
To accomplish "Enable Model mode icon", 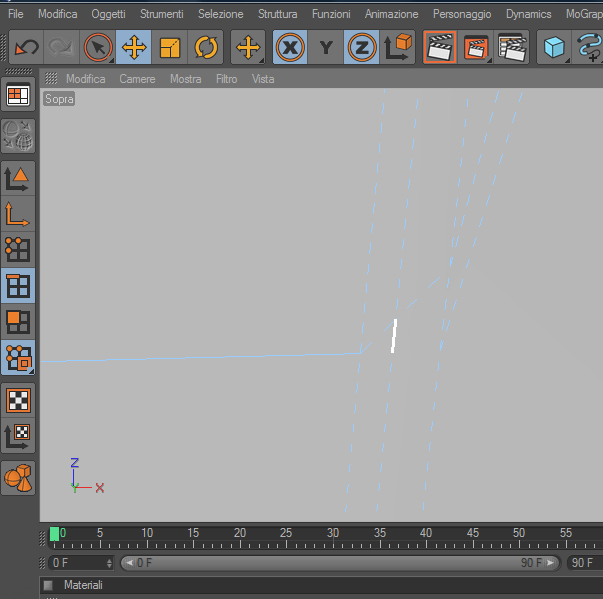I will click(18, 178).
